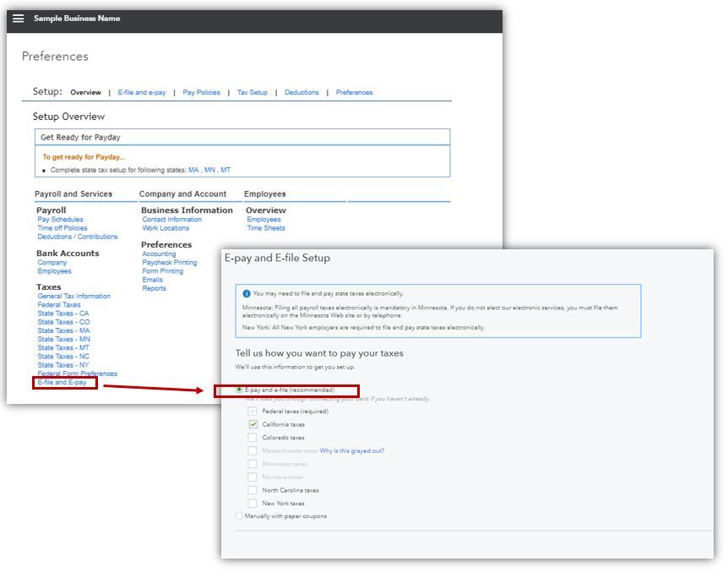Open Pay Schedules link
Viewport: 728px width, 578px height.
point(60,220)
